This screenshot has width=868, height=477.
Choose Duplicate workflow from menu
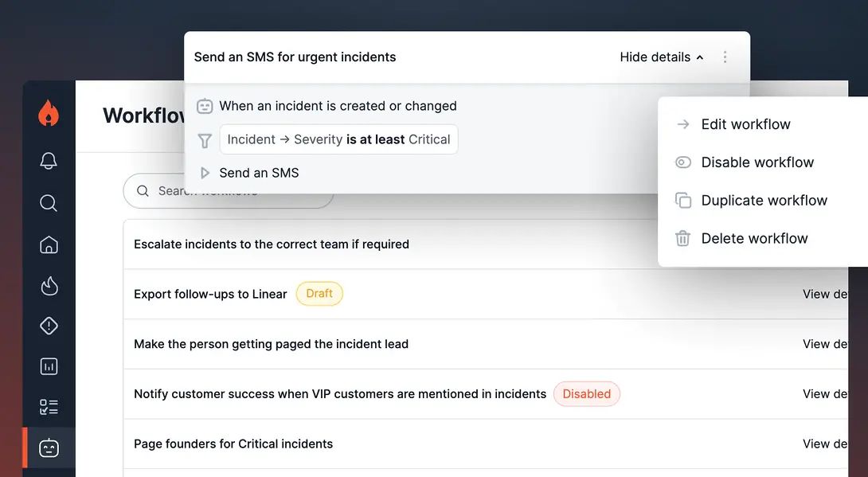click(x=764, y=201)
